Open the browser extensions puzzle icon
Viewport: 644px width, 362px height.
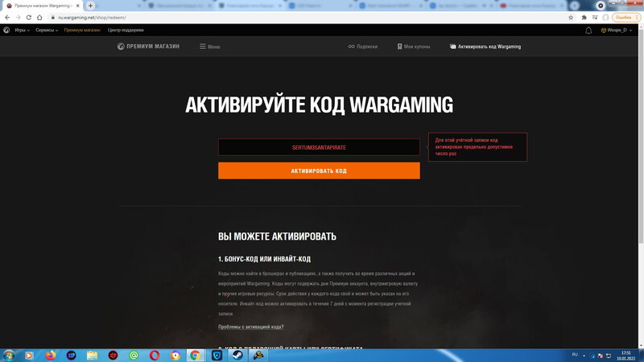pyautogui.click(x=584, y=18)
